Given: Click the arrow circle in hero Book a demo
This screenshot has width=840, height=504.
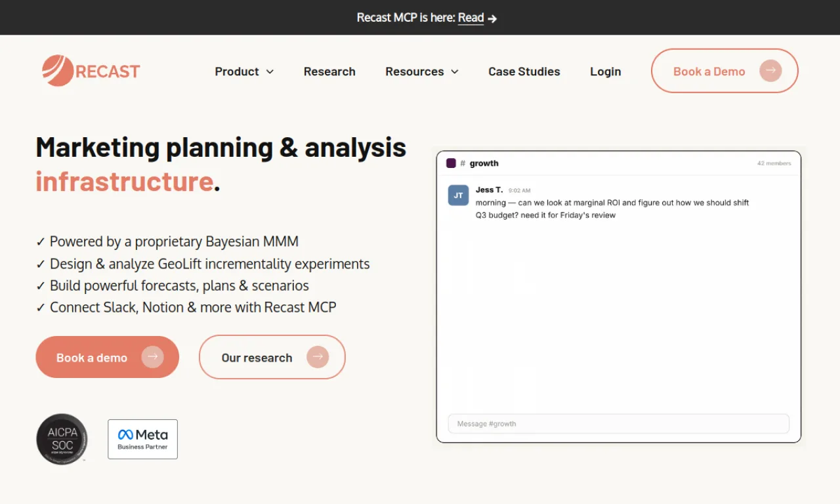Looking at the screenshot, I should point(152,357).
